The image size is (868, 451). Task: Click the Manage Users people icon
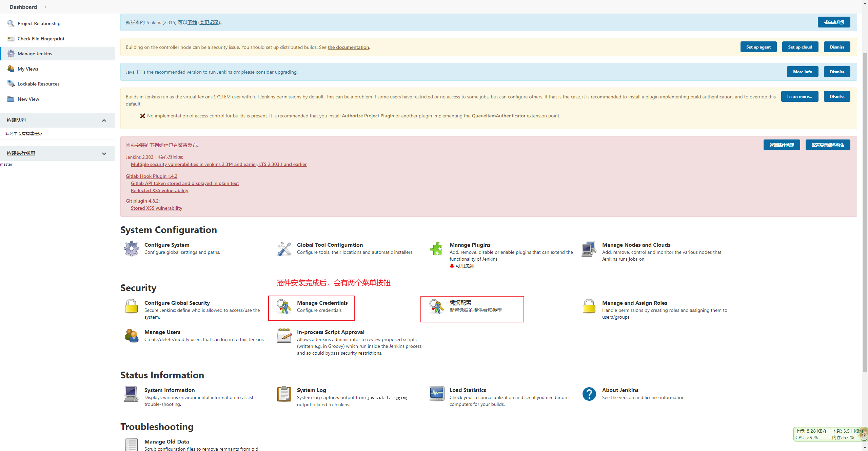[132, 336]
